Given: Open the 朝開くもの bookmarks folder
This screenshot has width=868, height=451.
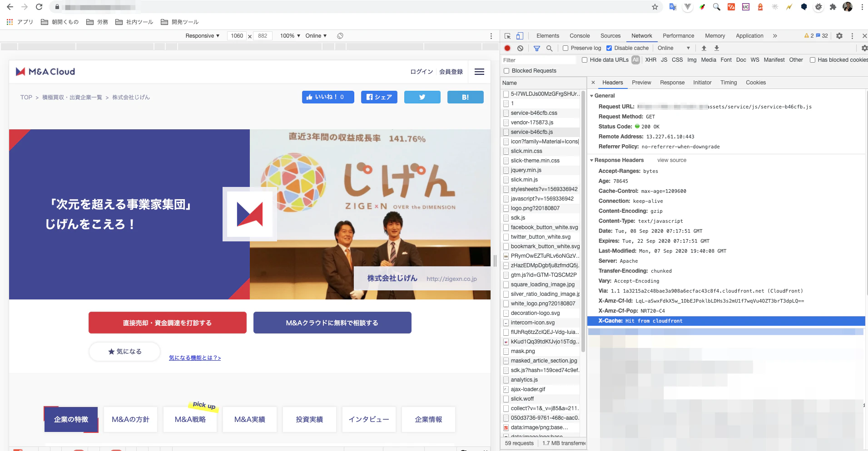Looking at the screenshot, I should [x=60, y=22].
